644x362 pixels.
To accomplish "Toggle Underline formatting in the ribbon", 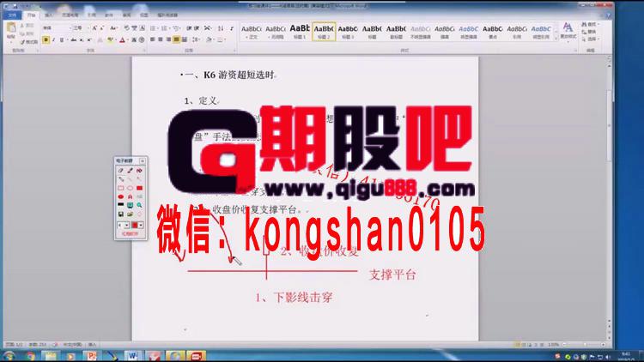I will pos(62,39).
